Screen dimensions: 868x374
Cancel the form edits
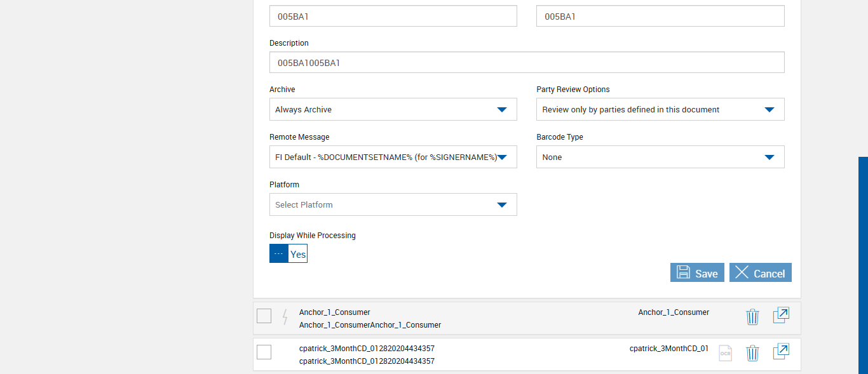click(x=760, y=273)
